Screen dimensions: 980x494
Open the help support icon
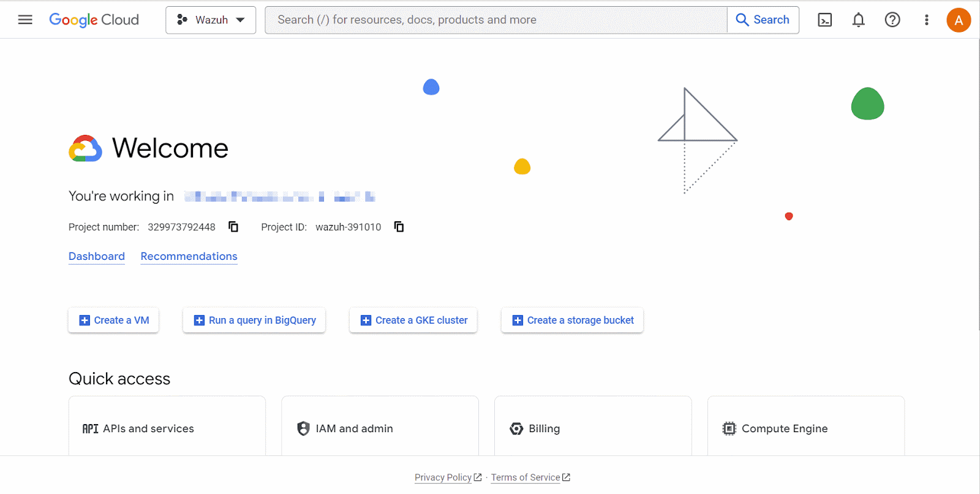pyautogui.click(x=892, y=20)
